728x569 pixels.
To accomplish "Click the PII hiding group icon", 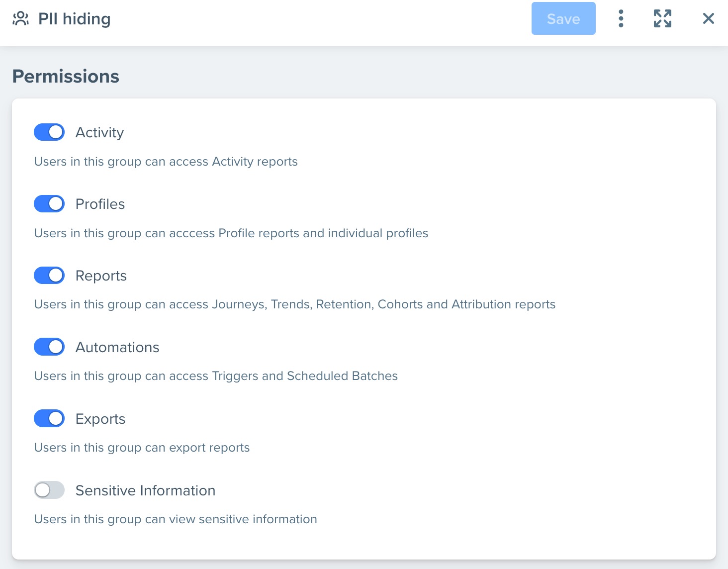I will [20, 19].
